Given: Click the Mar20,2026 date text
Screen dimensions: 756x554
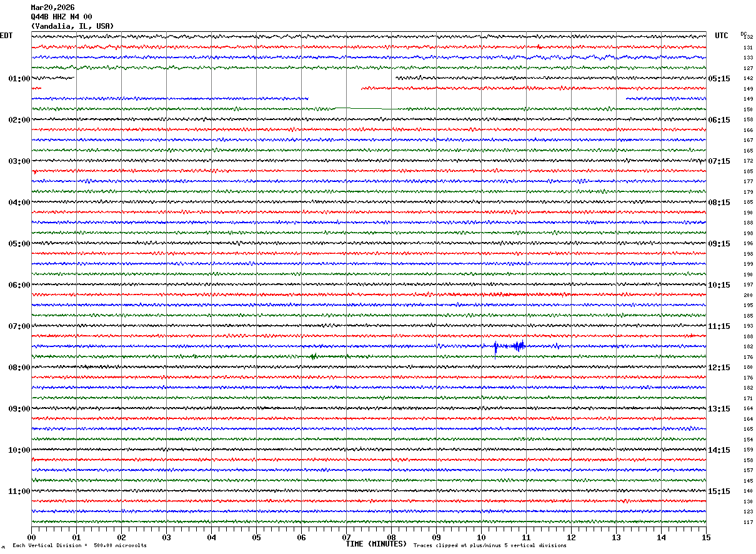Looking at the screenshot, I should (x=52, y=8).
